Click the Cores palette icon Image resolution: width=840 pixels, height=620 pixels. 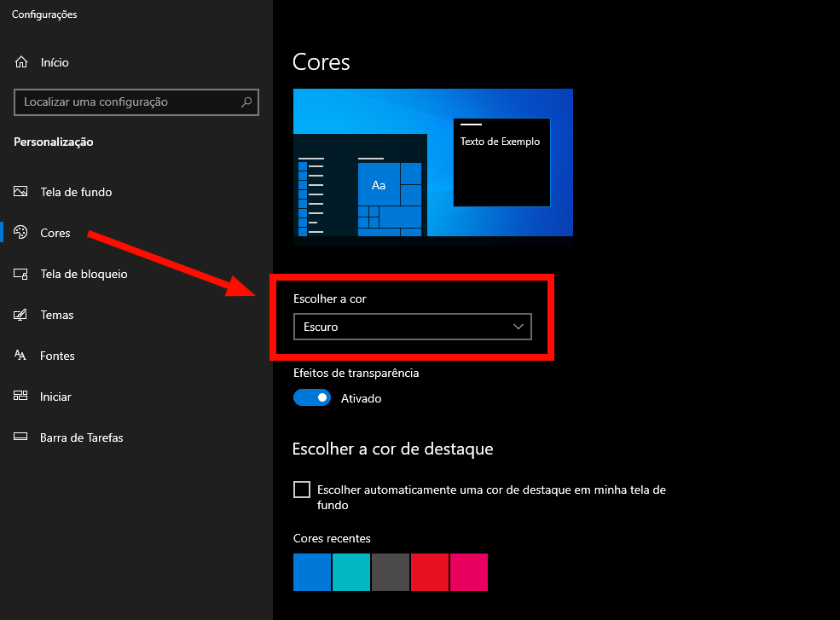pyautogui.click(x=21, y=233)
